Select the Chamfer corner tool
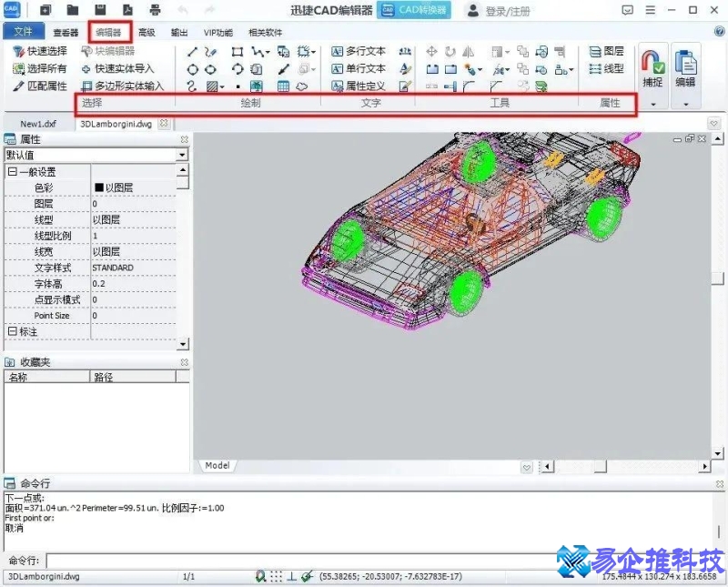The image size is (728, 587). point(496,86)
